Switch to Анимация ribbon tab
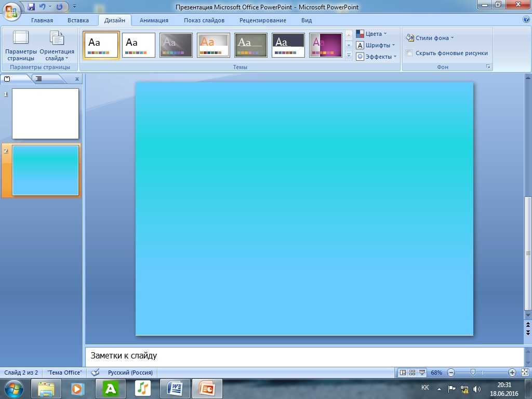The image size is (532, 399). point(154,20)
